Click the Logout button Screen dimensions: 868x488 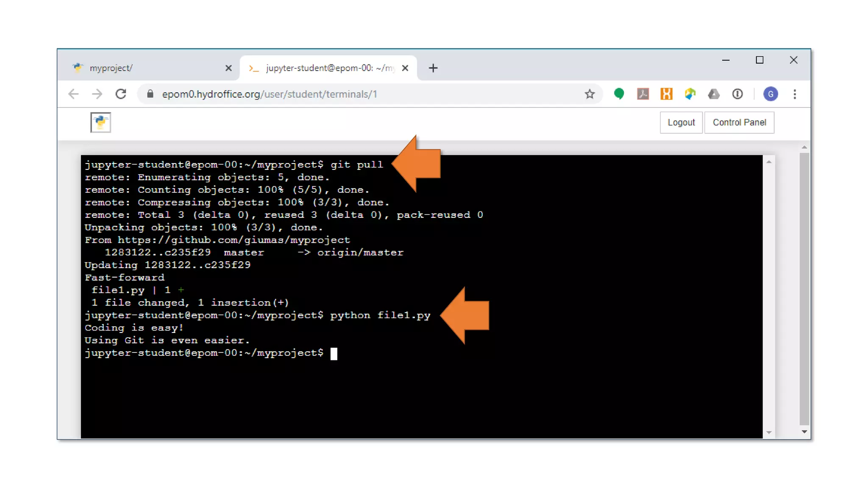(x=681, y=122)
